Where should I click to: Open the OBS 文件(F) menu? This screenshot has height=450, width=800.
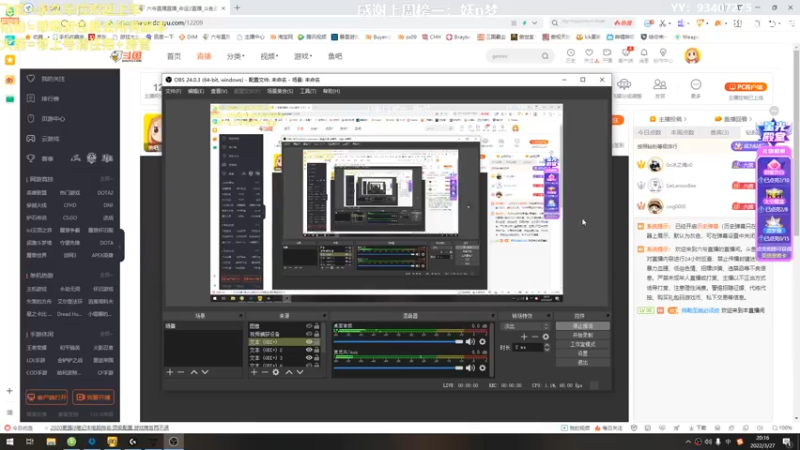(x=173, y=91)
